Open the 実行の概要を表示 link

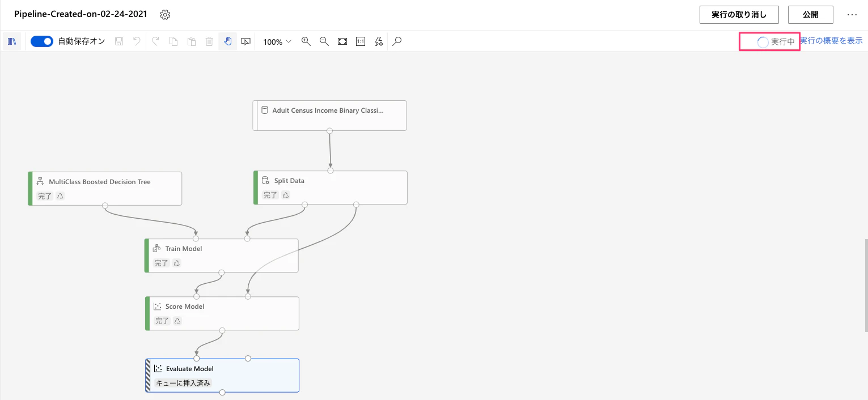pyautogui.click(x=831, y=41)
